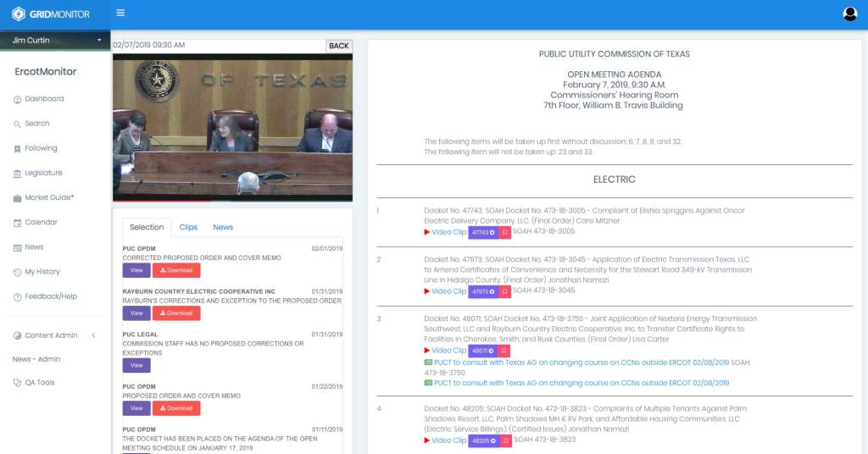This screenshot has width=868, height=454.
Task: View Corrected Proposed Order and Cover Memo
Action: (x=136, y=270)
